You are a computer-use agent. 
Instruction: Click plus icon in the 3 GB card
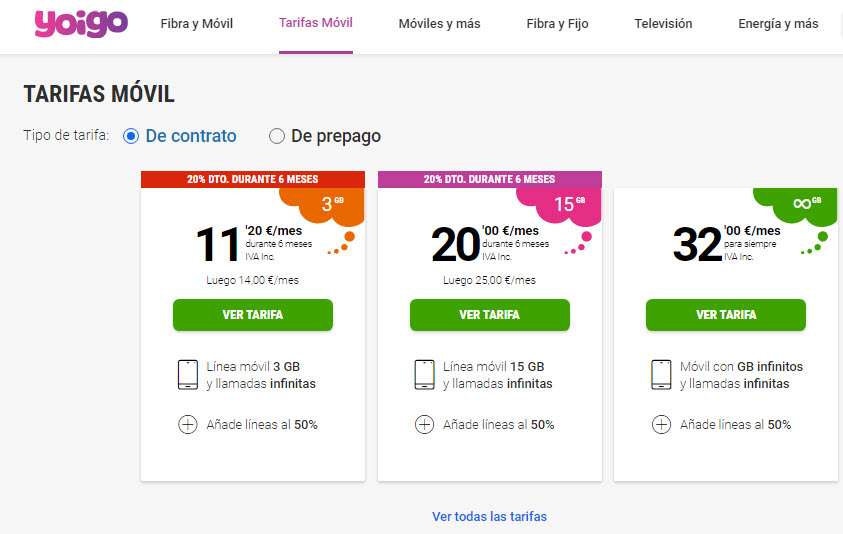[188, 424]
